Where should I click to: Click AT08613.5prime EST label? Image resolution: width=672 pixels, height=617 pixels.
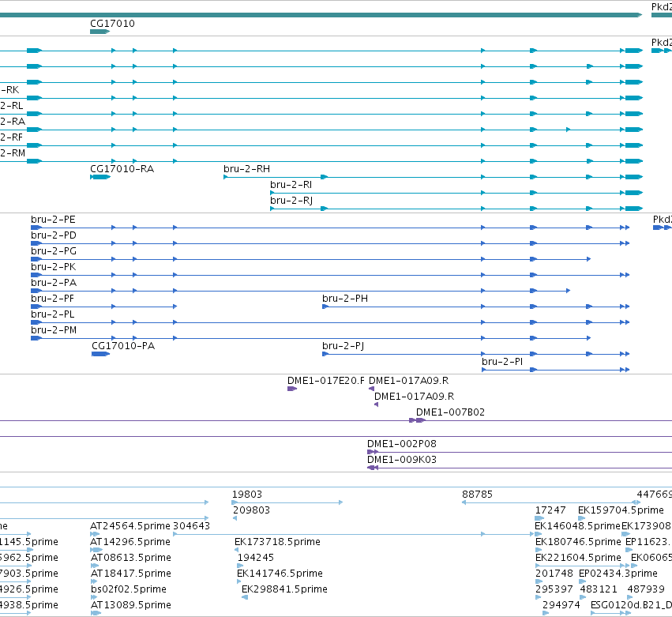coord(131,558)
